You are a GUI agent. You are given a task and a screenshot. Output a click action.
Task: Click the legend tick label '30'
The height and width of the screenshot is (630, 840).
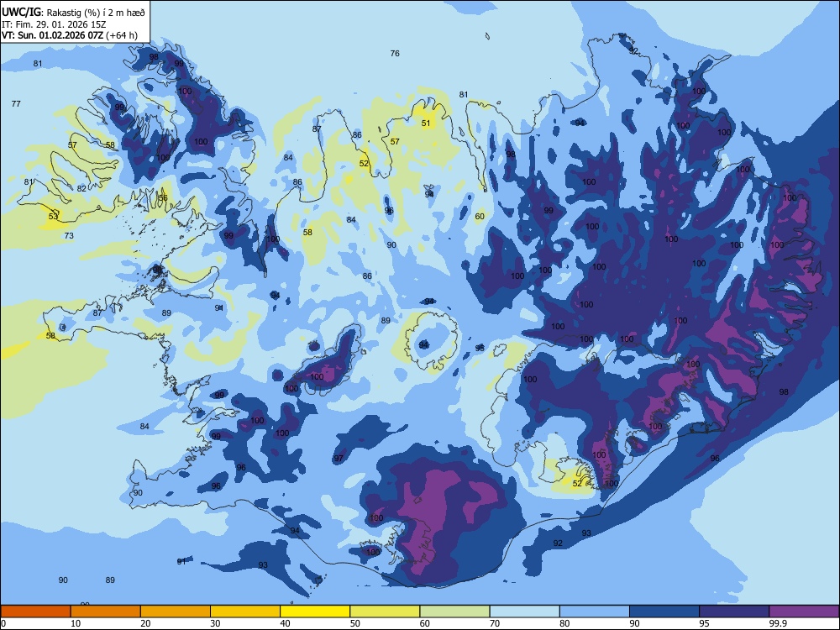click(215, 623)
